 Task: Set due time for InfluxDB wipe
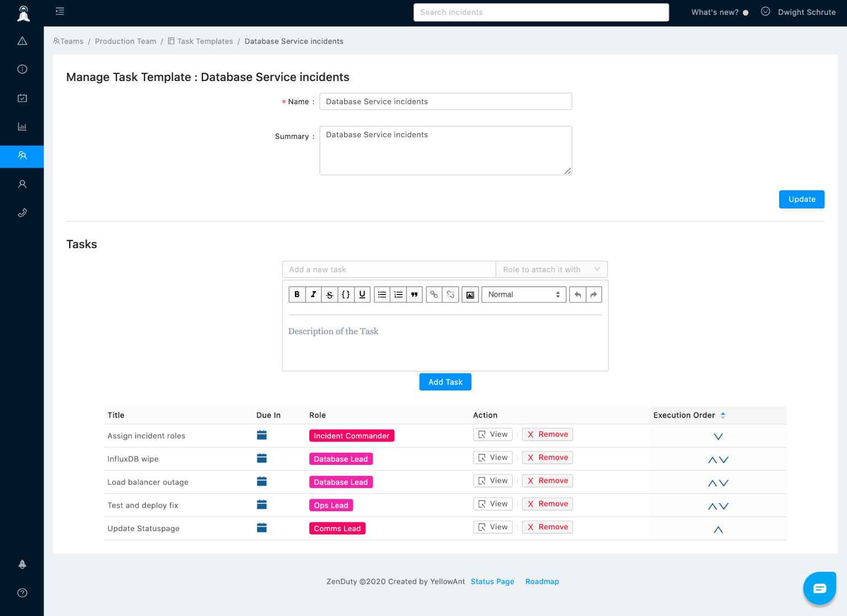(262, 458)
